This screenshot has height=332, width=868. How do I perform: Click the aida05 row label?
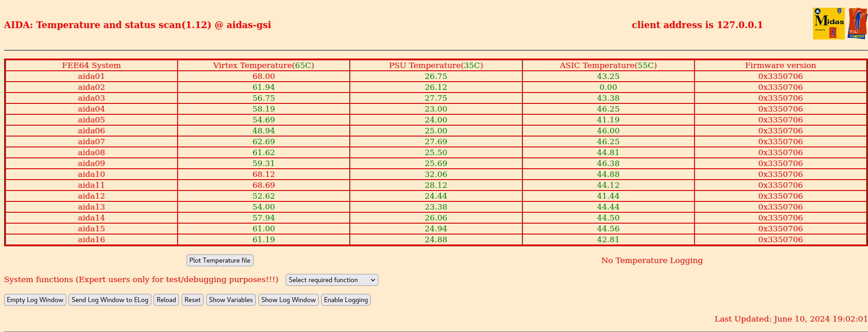[x=91, y=120]
